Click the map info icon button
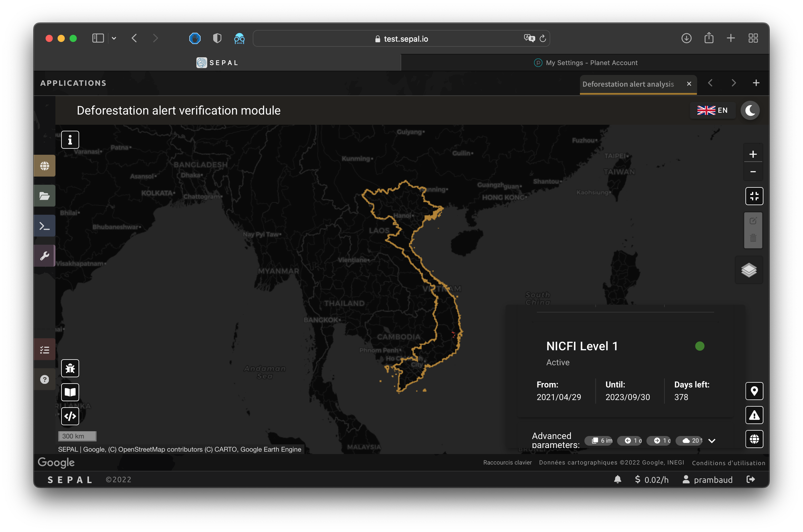 point(70,139)
